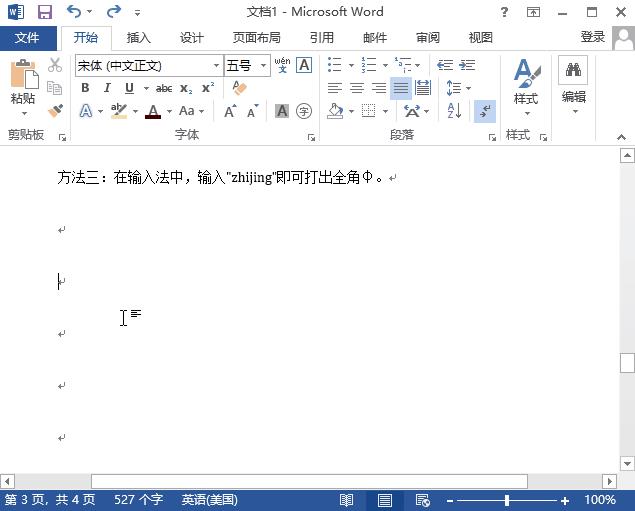Click the Cut scissors icon
The width and height of the screenshot is (635, 511).
click(x=55, y=65)
